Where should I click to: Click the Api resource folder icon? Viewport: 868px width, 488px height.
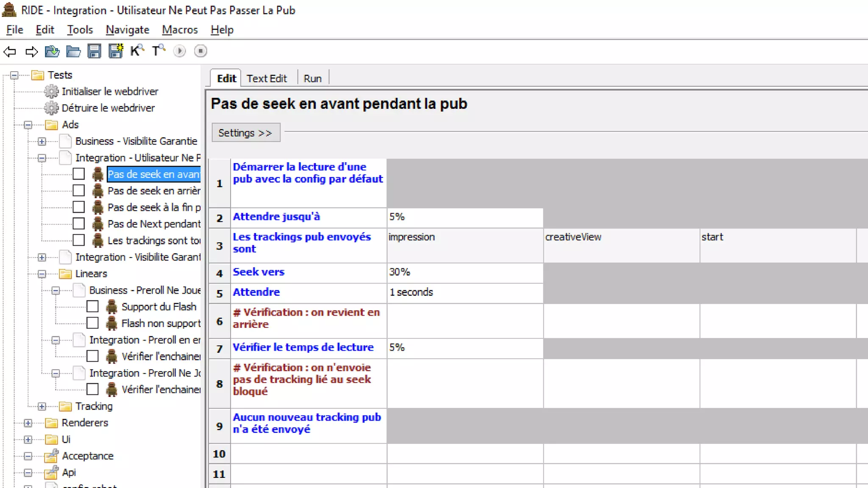[x=51, y=472]
